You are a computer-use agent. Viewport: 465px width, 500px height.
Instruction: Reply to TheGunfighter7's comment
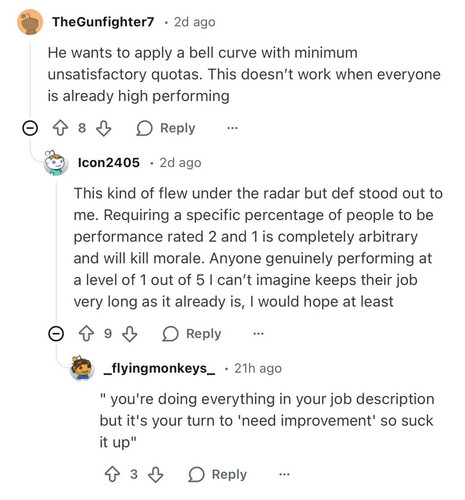(x=166, y=128)
